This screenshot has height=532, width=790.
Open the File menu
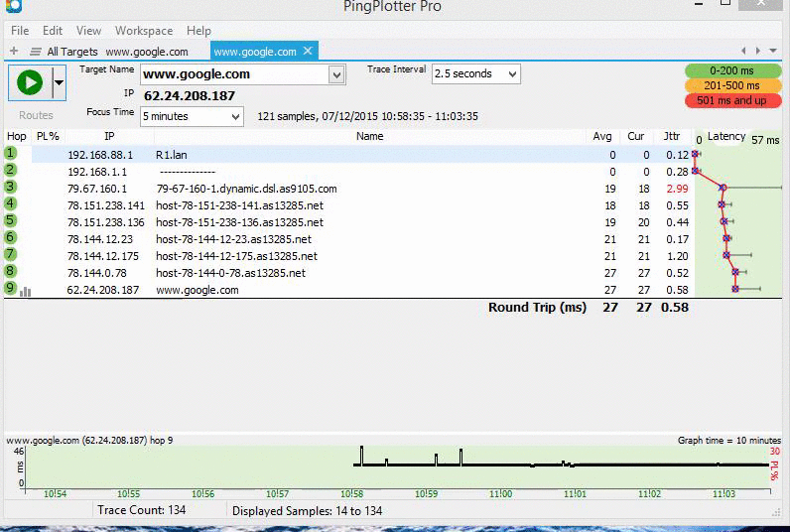click(20, 31)
